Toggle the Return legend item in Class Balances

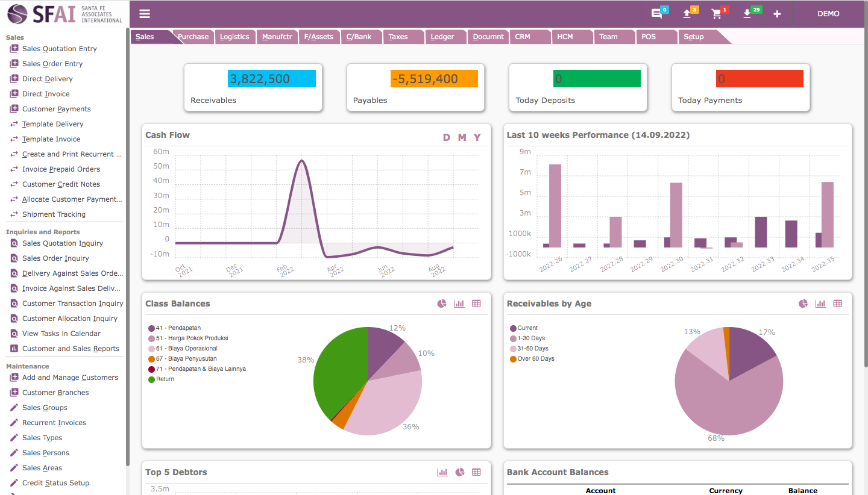click(165, 379)
